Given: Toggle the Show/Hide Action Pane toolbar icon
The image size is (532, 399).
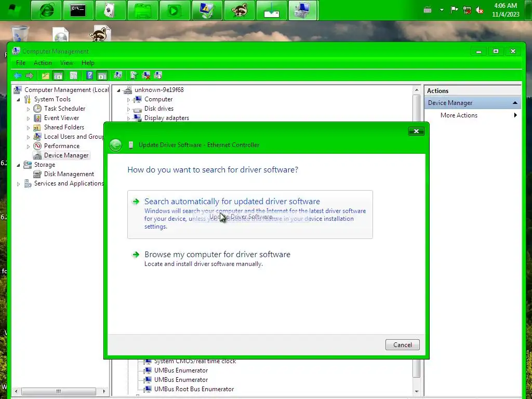Looking at the screenshot, I should coord(102,75).
